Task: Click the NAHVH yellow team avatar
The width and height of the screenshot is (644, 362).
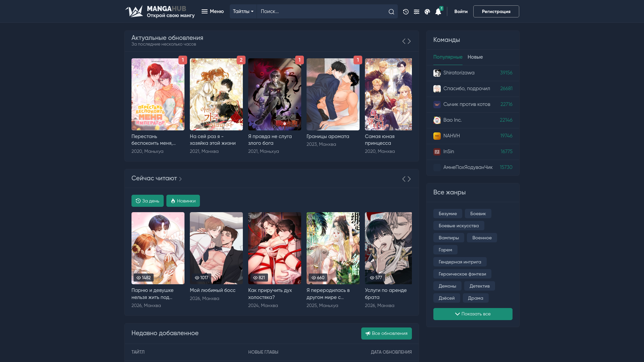Action: click(x=437, y=136)
